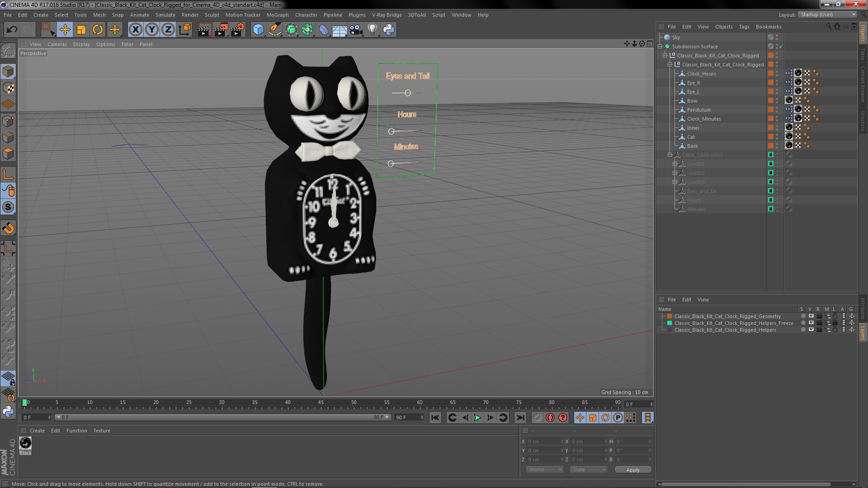This screenshot has height=488, width=868.
Task: Enable the Snap magnet icon
Action: click(x=8, y=228)
